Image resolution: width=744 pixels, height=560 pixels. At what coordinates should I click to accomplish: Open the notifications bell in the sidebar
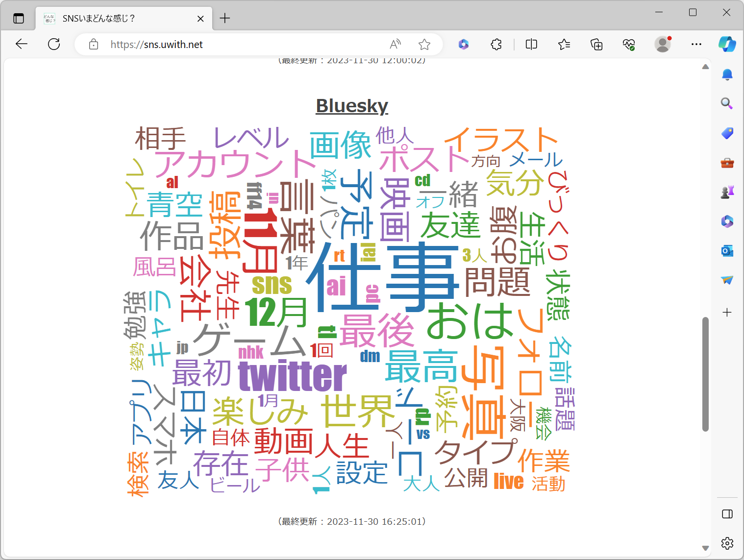(727, 74)
